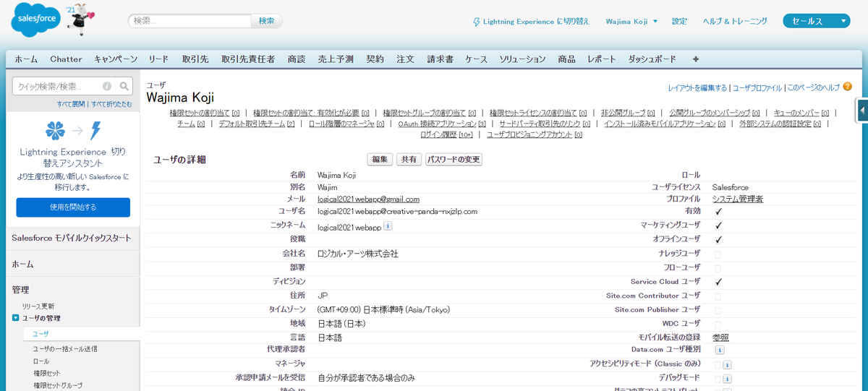The width and height of the screenshot is (868, 391).
Task: Click ヘルプ & トレーニング link
Action: coord(735,22)
